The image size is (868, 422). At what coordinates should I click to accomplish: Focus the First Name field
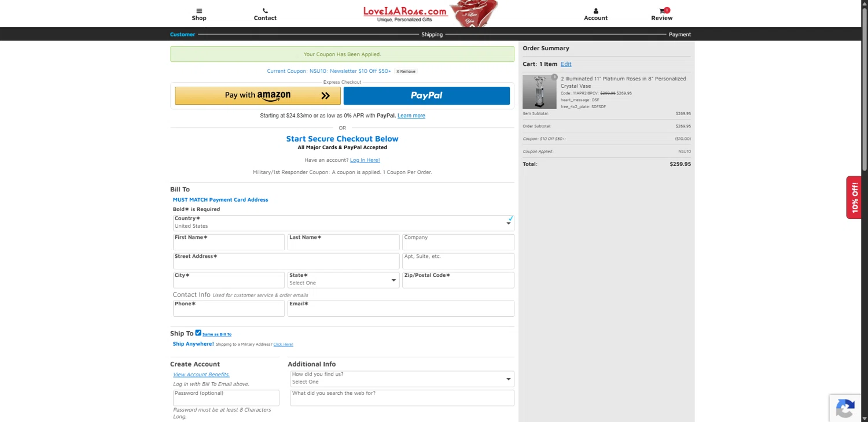click(x=229, y=242)
